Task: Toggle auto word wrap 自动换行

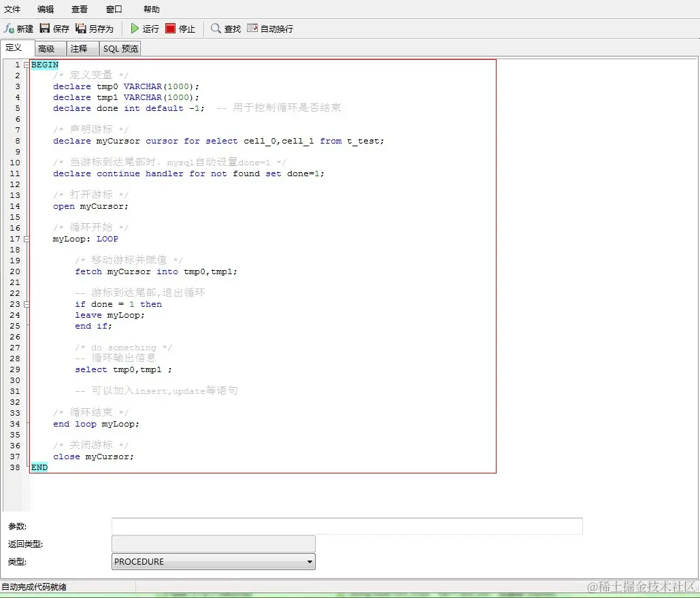Action: pyautogui.click(x=270, y=29)
